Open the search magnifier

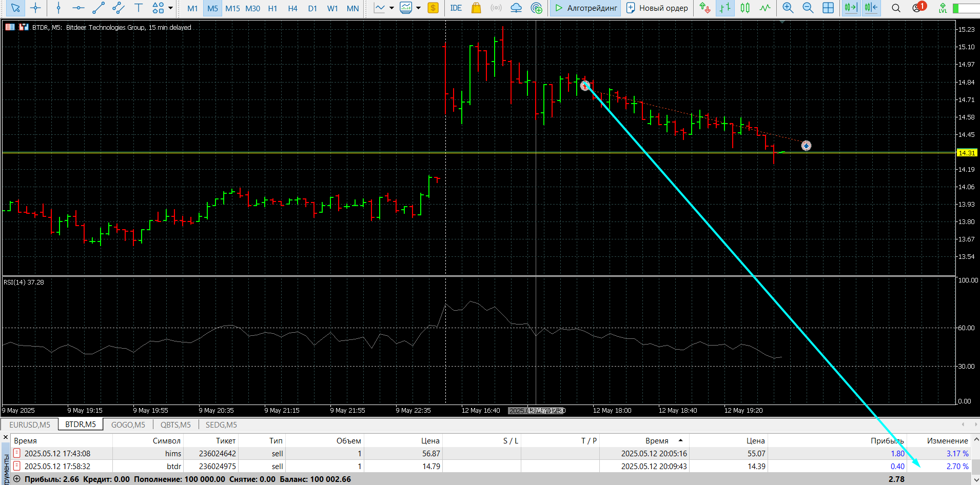pyautogui.click(x=896, y=8)
